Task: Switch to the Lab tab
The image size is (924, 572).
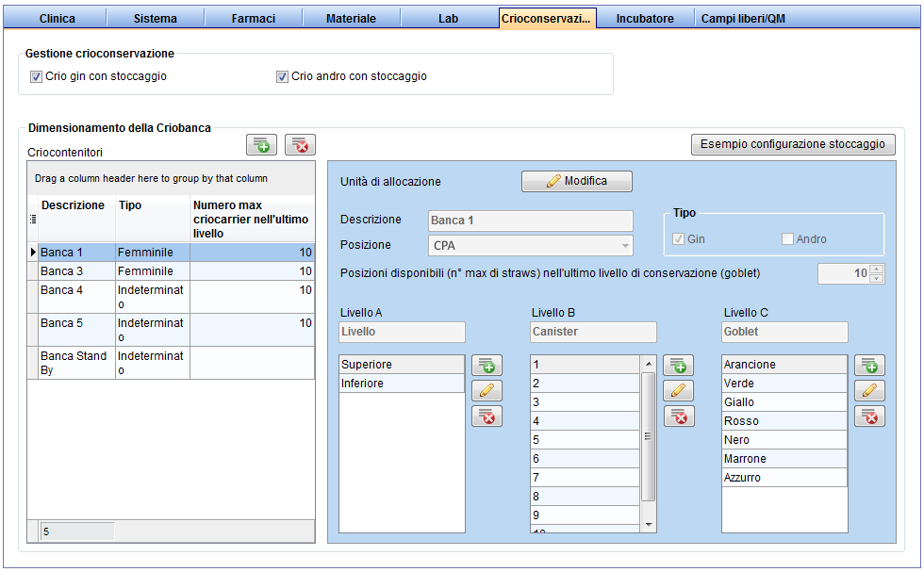Action: point(449,18)
